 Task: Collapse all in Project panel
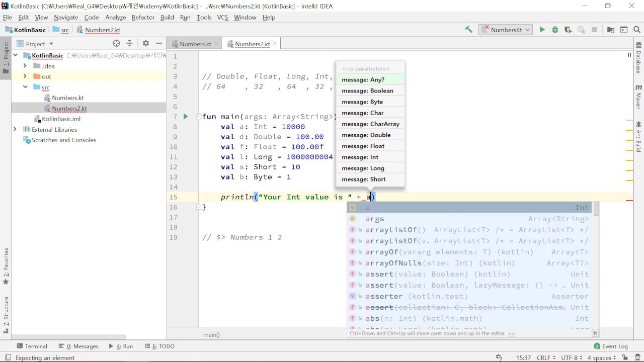[129, 43]
